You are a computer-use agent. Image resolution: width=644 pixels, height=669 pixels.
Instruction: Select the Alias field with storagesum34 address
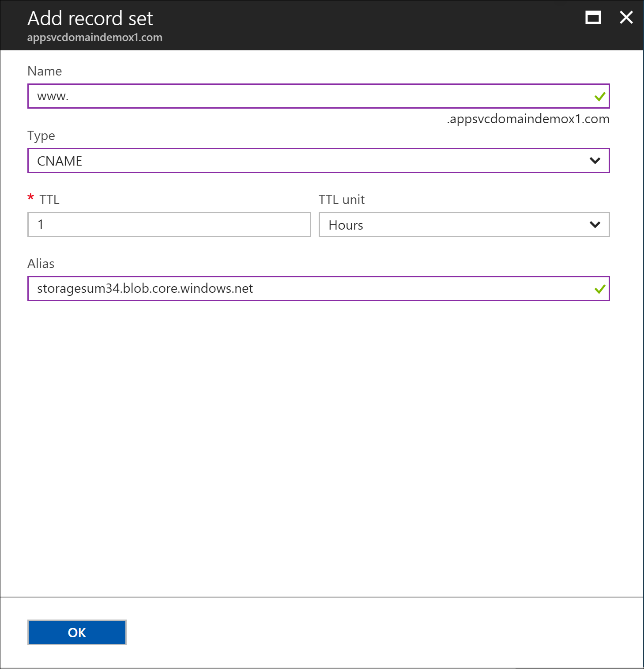click(309, 289)
